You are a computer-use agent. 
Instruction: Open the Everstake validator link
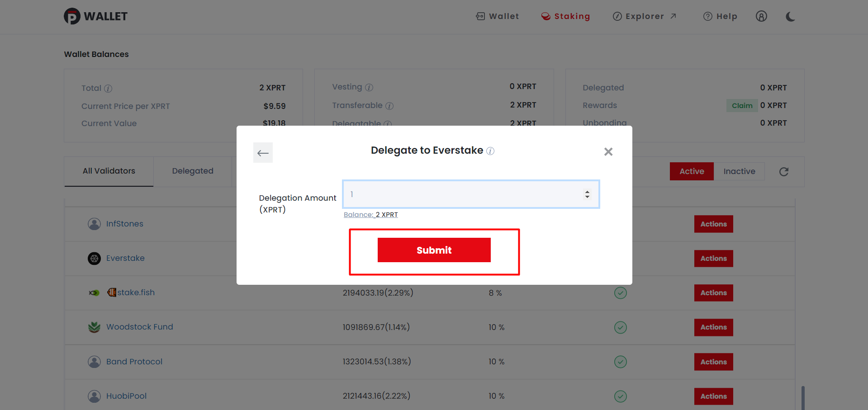pyautogui.click(x=125, y=258)
